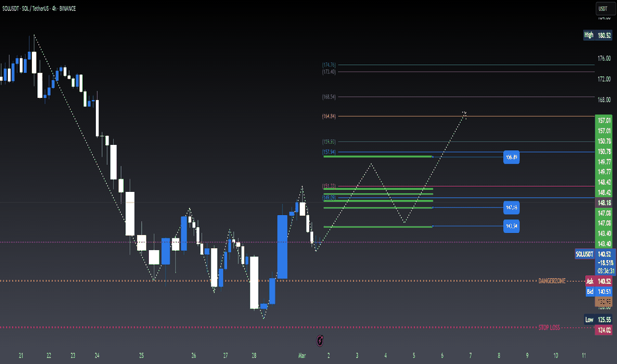Screen dimensions: 617x364
Task: Click the blue (157.94) level label
Action: (x=329, y=152)
